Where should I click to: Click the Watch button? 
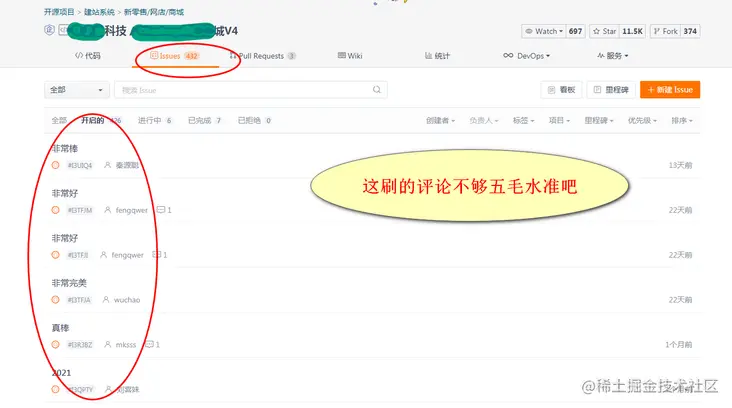(543, 31)
